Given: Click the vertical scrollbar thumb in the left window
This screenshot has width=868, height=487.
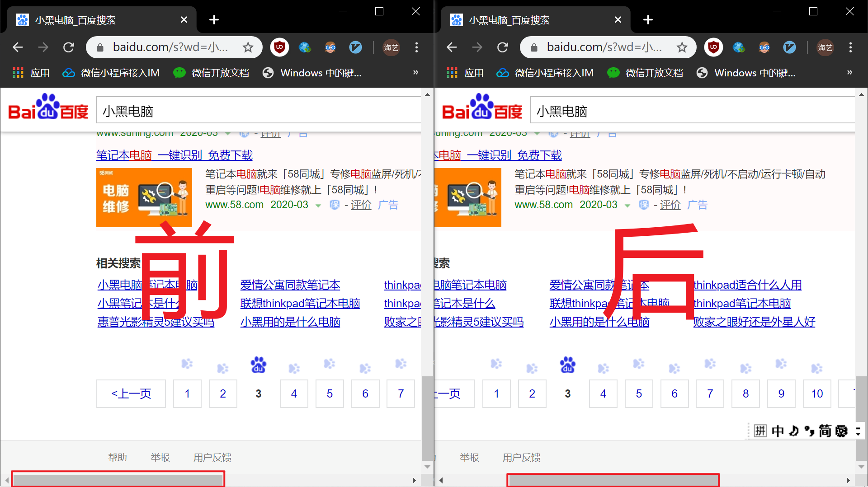Looking at the screenshot, I should click(x=427, y=418).
